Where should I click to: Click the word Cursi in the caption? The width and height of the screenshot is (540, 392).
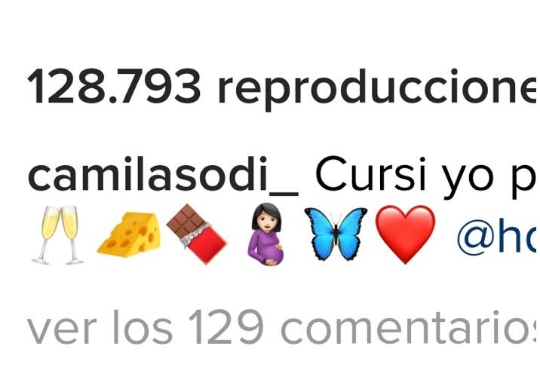tap(370, 173)
